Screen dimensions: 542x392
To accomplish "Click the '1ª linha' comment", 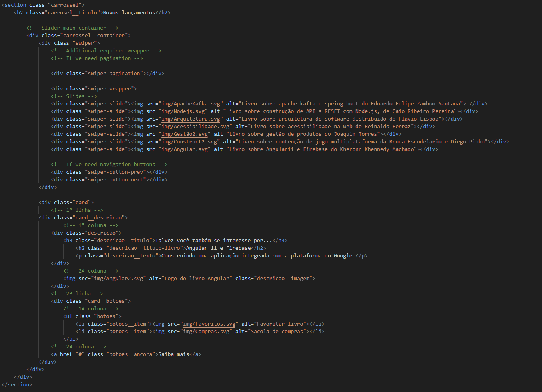I will 77,210.
